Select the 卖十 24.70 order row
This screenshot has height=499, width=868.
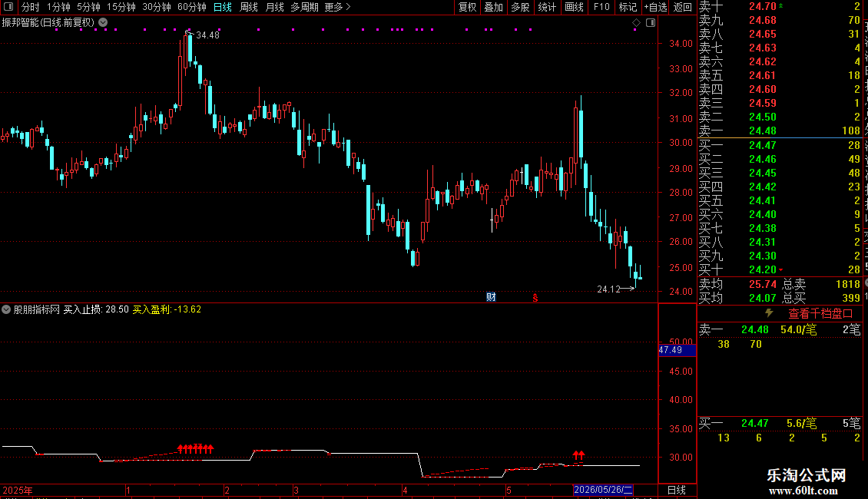780,7
